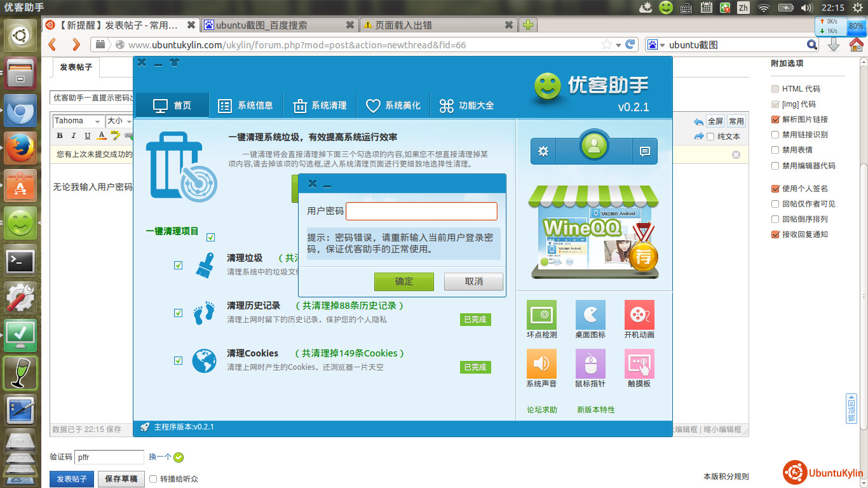868x488 pixels.
Task: Open the 触摸板 touchpad tool
Action: coord(639,364)
